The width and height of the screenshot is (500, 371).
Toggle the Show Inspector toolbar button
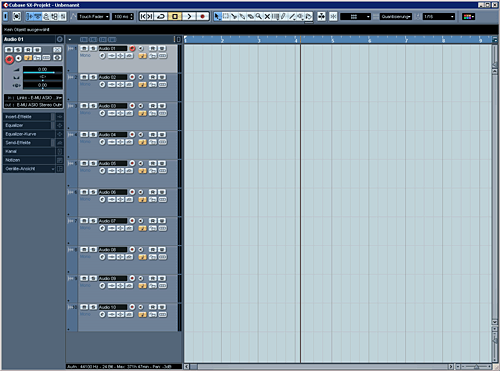pos(30,16)
